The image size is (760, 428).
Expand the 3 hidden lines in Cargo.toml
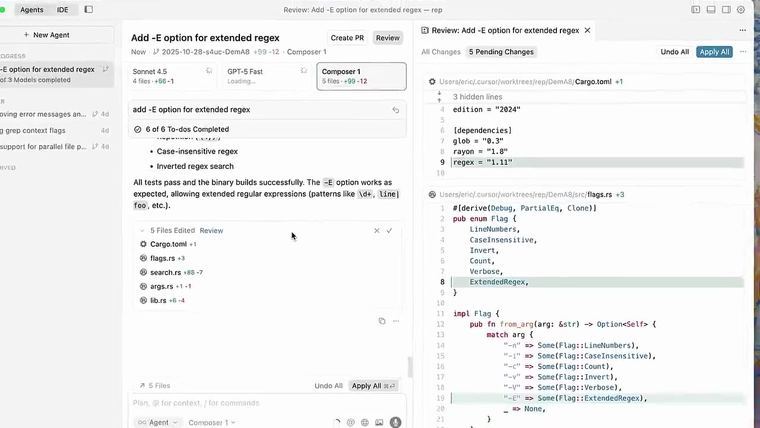pos(477,97)
